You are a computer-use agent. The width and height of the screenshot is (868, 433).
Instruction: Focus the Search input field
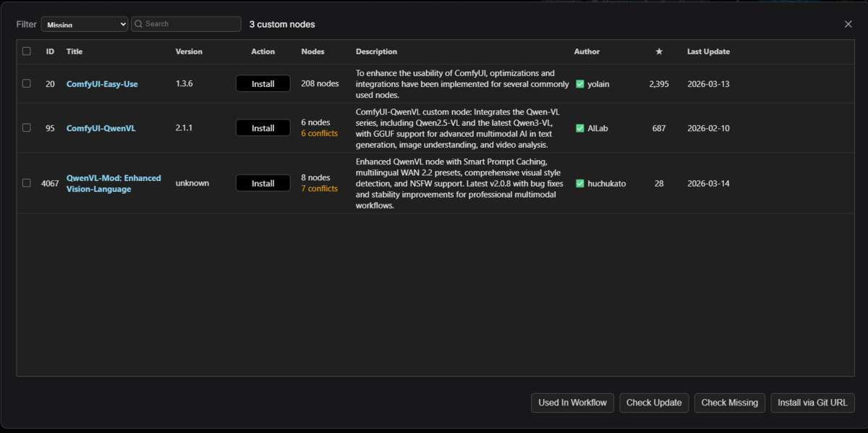(192, 24)
